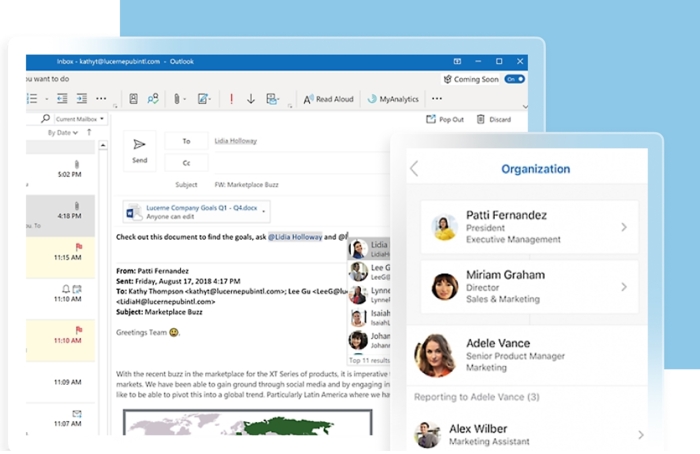Open the flagged 11:15 AM message

[60, 257]
